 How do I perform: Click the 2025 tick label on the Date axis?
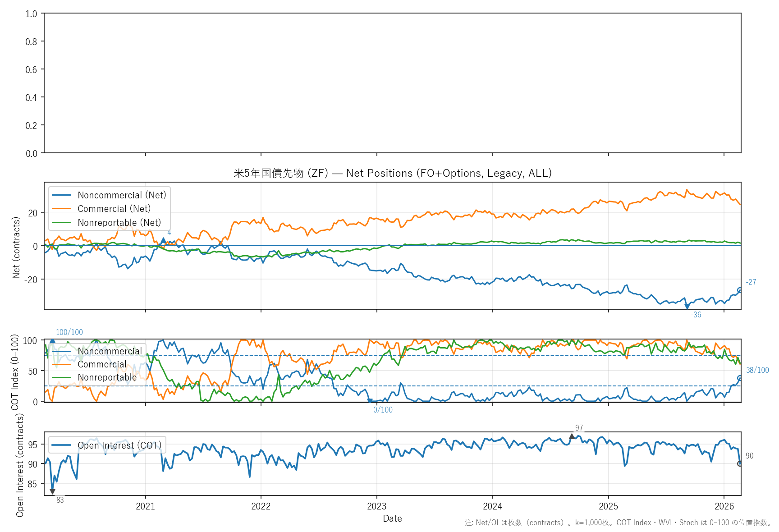pyautogui.click(x=608, y=506)
